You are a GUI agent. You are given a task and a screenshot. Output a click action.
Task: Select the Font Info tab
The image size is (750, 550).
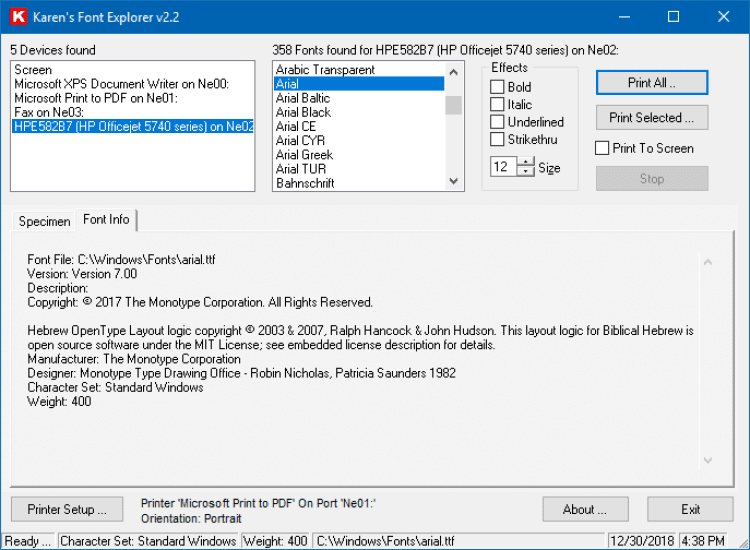(106, 220)
